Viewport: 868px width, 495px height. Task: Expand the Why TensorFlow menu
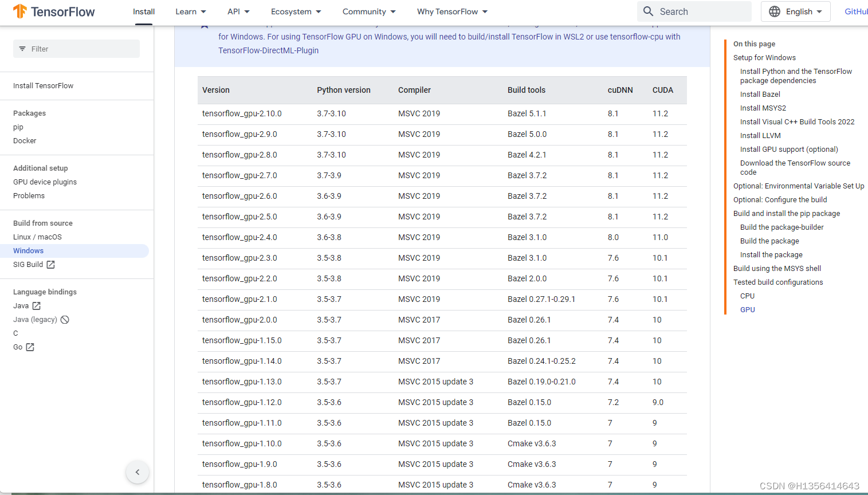click(453, 11)
